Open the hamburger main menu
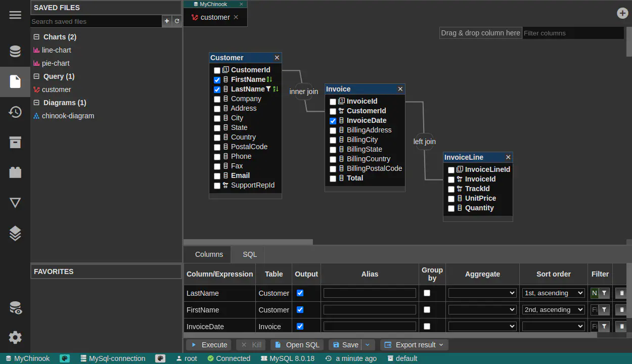Screen dimensions: 632x364 tap(15, 15)
